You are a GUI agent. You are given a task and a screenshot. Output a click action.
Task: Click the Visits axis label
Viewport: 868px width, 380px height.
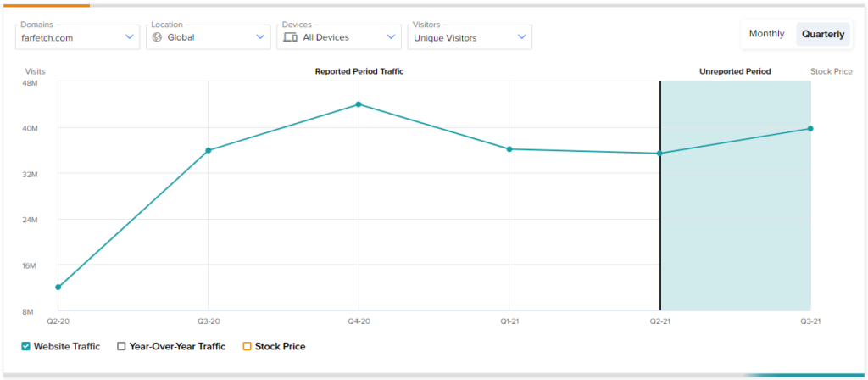point(36,71)
